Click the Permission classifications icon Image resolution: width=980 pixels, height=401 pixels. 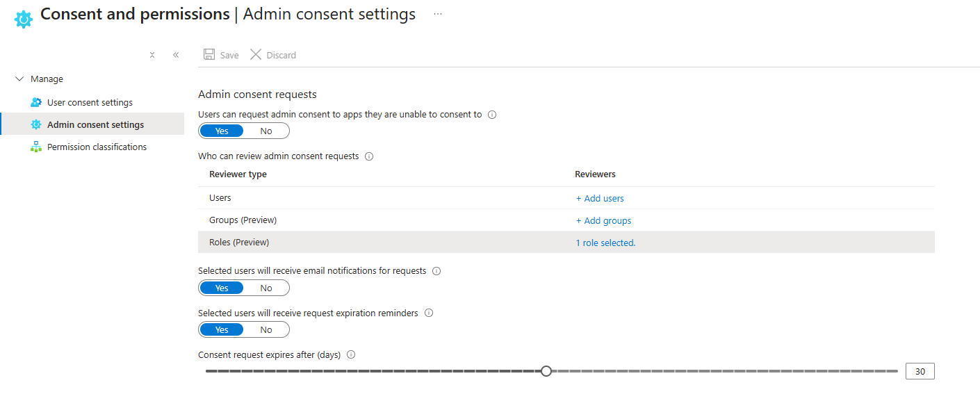coord(35,147)
